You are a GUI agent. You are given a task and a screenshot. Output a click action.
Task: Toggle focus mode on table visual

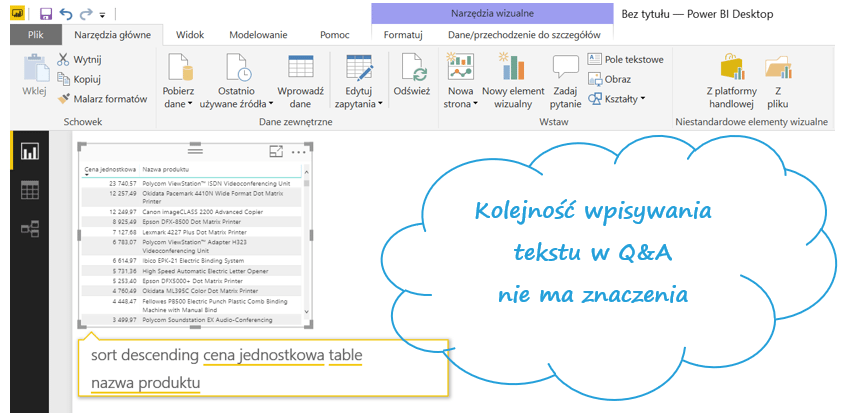[277, 151]
